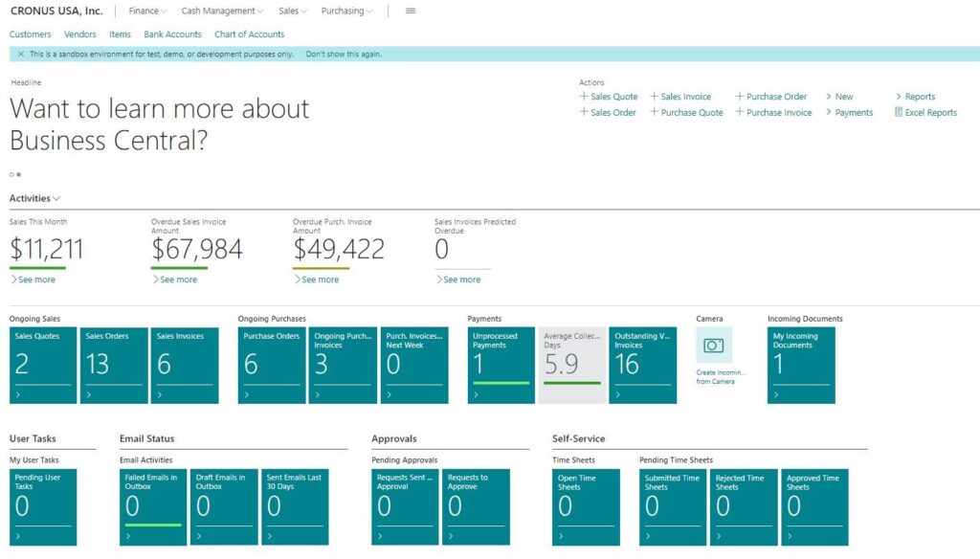Open Unprocessed Payments tile
980x559 pixels.
tap(501, 365)
